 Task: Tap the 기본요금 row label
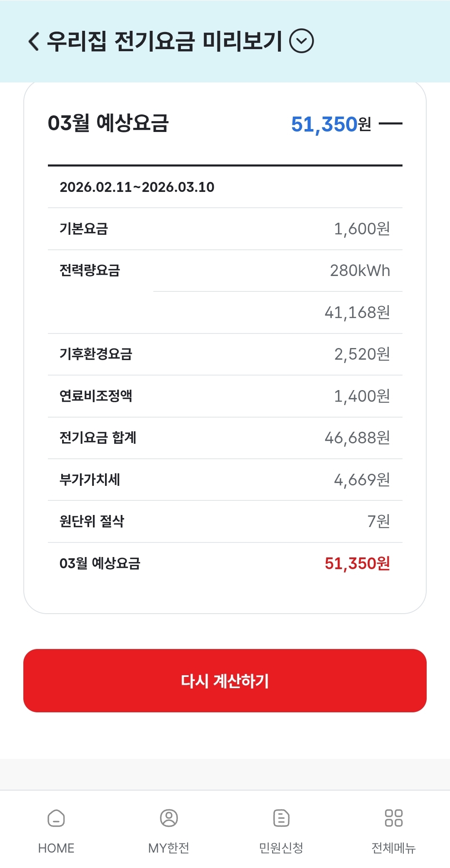pyautogui.click(x=84, y=229)
